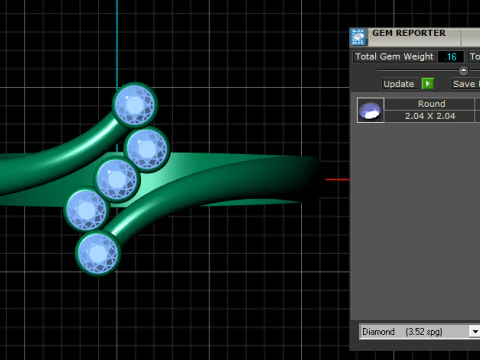Click the dropdown arrow beside Diamond material
This screenshot has width=480, height=360.
(475, 332)
